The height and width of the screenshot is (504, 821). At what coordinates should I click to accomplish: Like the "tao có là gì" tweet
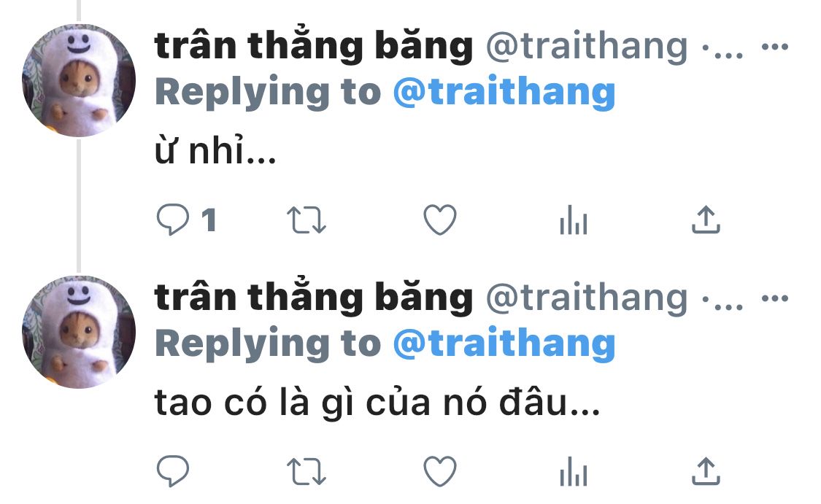pos(440,472)
